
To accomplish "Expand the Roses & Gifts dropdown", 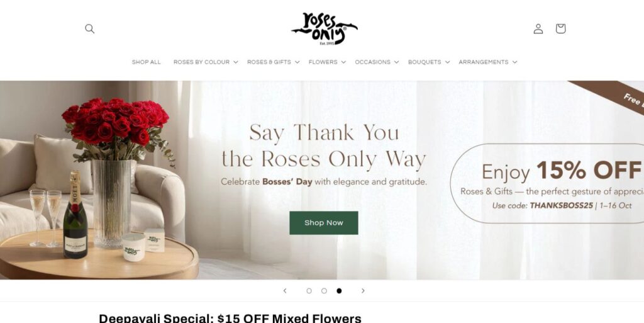I will click(x=273, y=62).
